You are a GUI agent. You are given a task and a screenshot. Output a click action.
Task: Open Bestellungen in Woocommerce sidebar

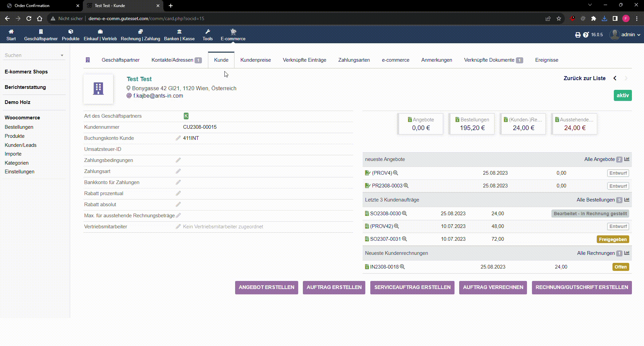(19, 127)
